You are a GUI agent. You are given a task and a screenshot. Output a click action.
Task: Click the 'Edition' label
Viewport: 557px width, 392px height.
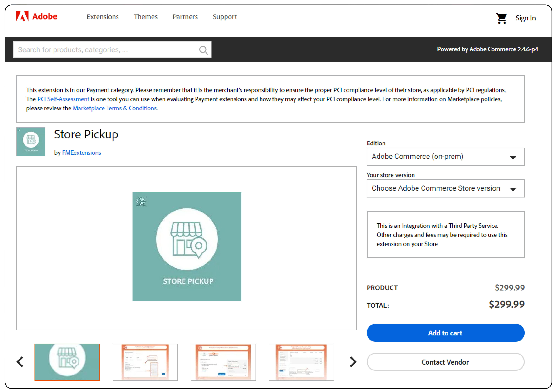[376, 143]
